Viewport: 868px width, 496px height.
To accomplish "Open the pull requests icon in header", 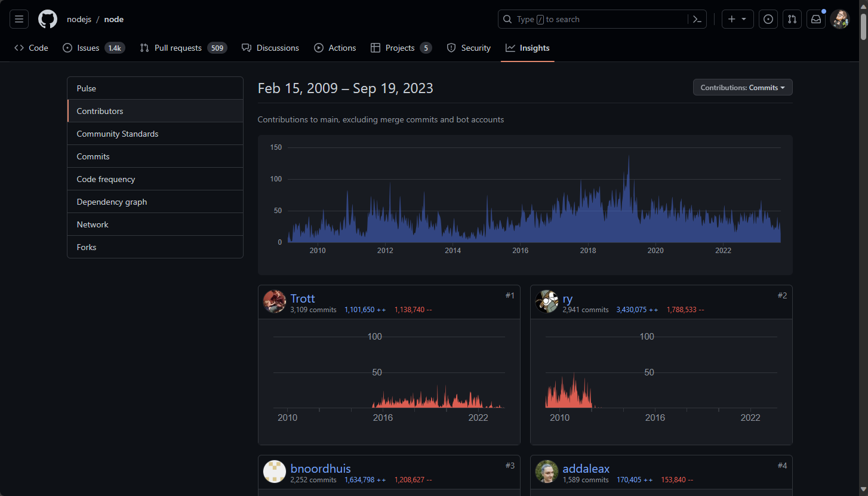I will 792,19.
